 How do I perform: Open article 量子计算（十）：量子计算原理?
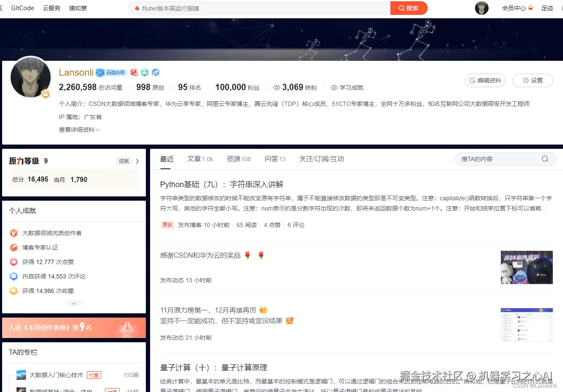[213, 367]
